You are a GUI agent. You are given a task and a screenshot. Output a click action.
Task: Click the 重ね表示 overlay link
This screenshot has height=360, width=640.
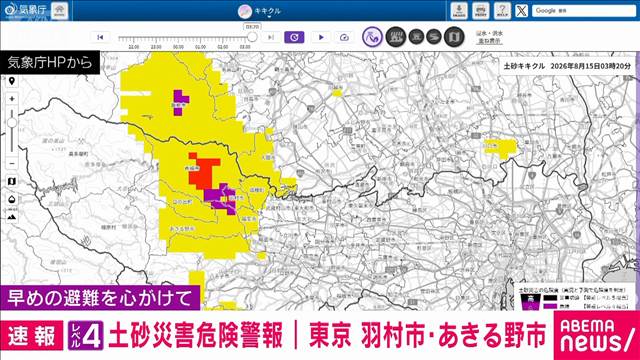[489, 41]
